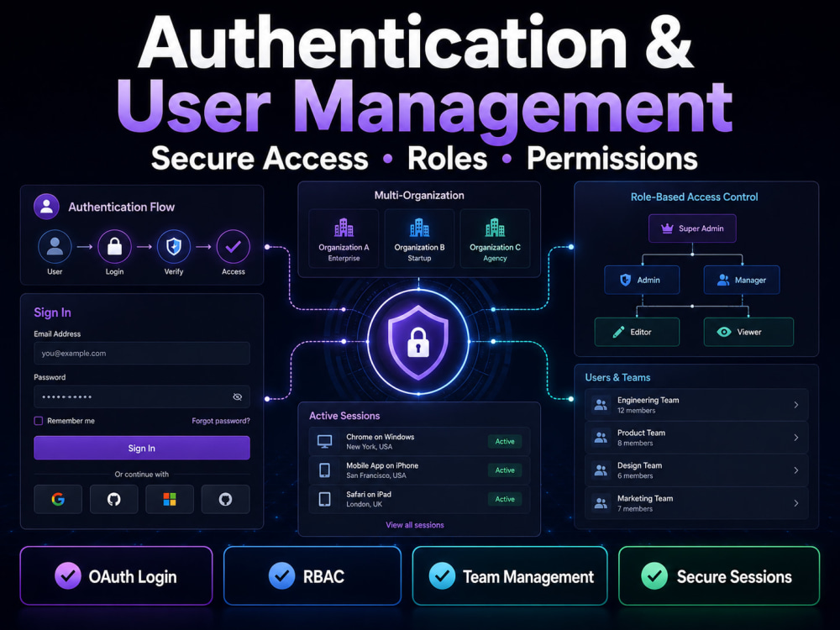The image size is (840, 630).
Task: Continue with GitHub button next to Google
Action: coord(113,499)
